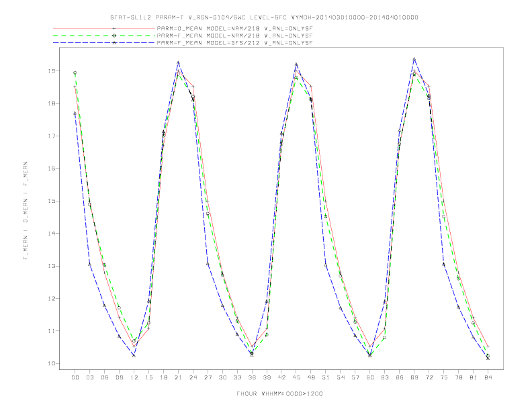Click the y-axis tick value 12
The height and width of the screenshot is (411, 532).
[x=52, y=299]
